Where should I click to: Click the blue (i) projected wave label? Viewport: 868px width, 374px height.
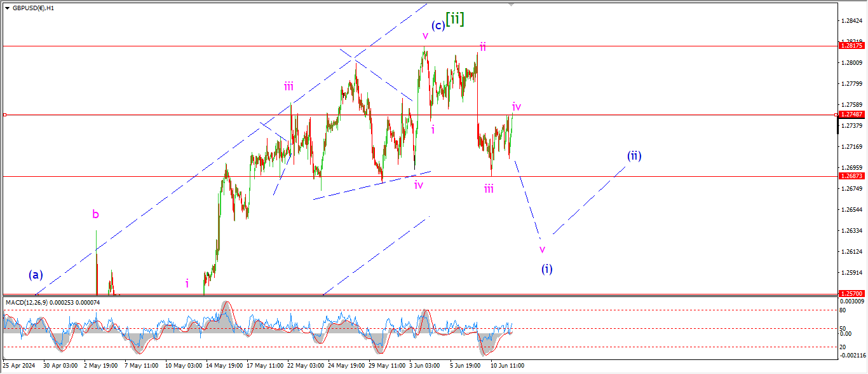(546, 268)
